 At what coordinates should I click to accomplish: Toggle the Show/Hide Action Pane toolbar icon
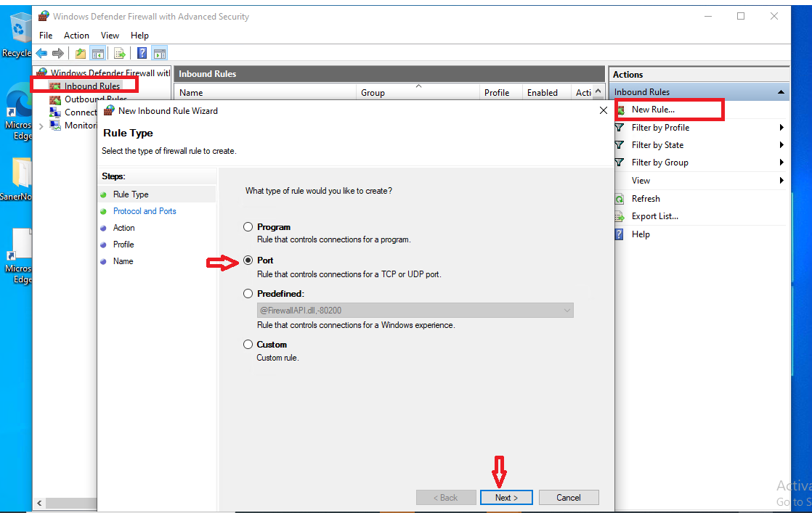(160, 53)
